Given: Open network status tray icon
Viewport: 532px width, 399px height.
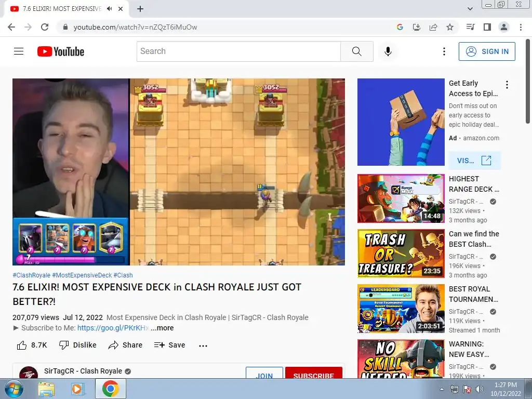Looking at the screenshot, I should coord(455,390).
